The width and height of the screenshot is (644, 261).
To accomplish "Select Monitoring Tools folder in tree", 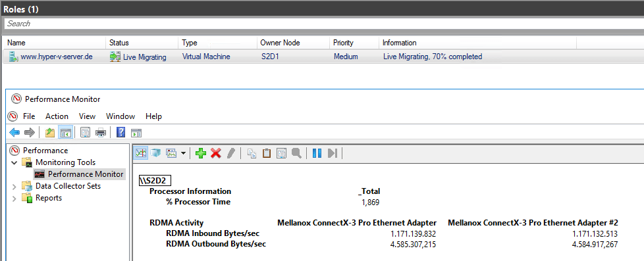I will pos(65,162).
